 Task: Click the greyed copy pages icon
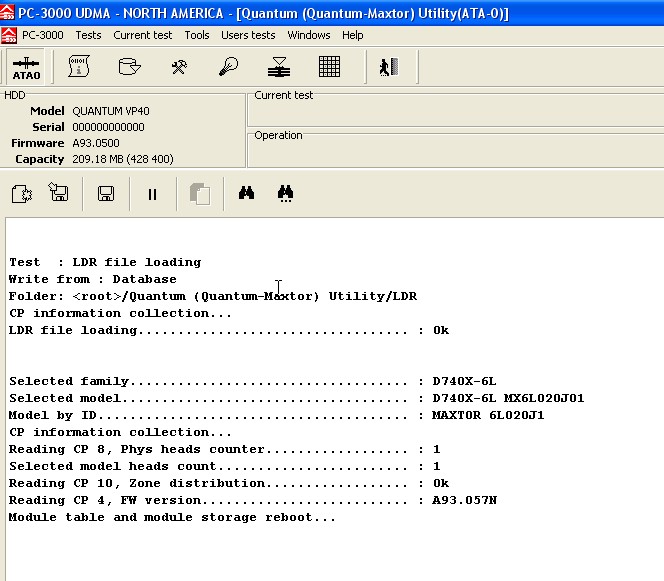click(x=199, y=194)
